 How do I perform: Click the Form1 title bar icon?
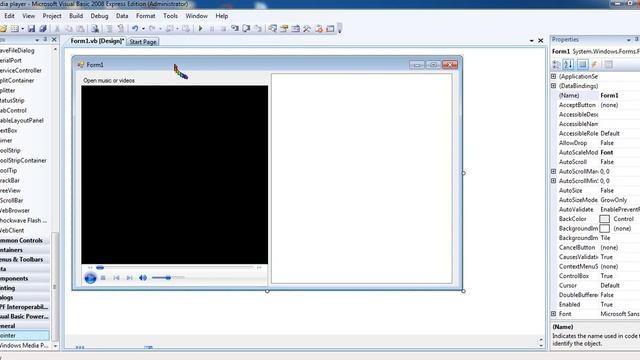[x=81, y=64]
